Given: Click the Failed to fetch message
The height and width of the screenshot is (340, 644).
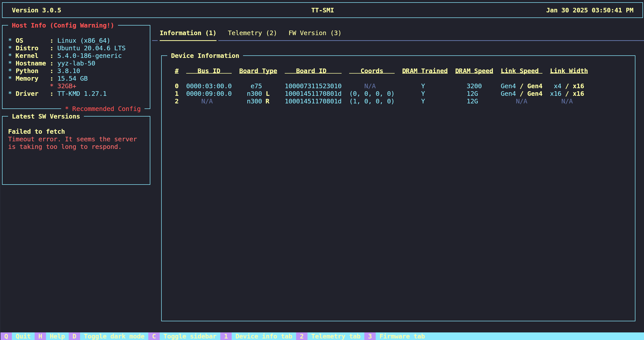Looking at the screenshot, I should pyautogui.click(x=36, y=132).
